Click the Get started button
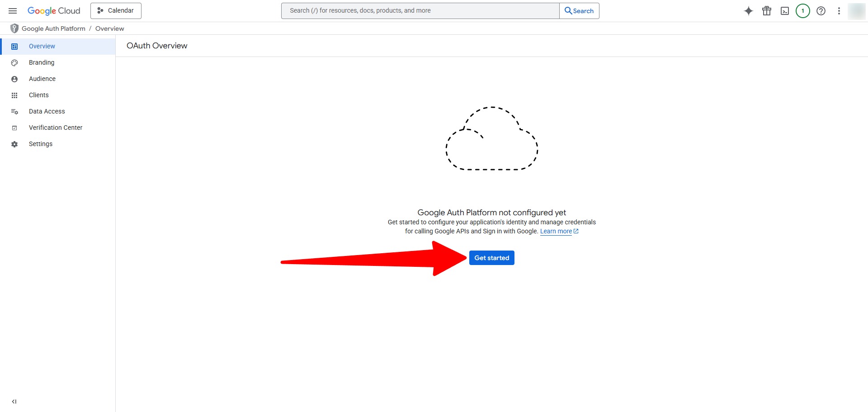The image size is (868, 412). click(492, 258)
